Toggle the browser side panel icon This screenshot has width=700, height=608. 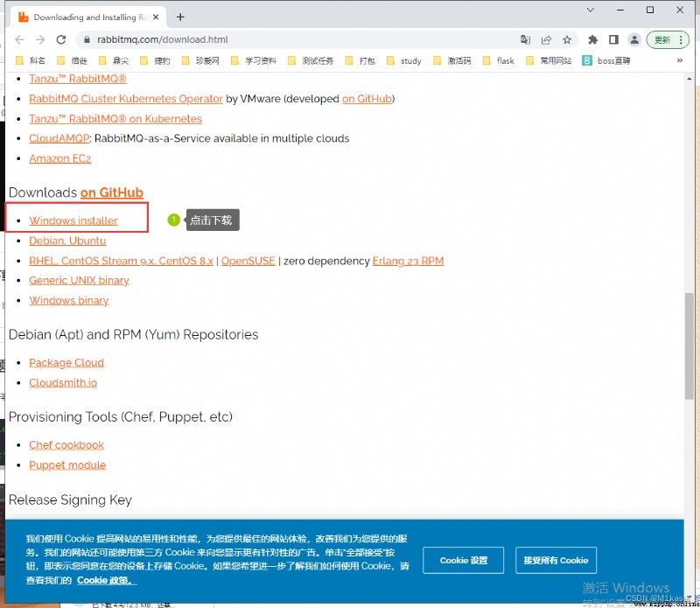pos(614,39)
